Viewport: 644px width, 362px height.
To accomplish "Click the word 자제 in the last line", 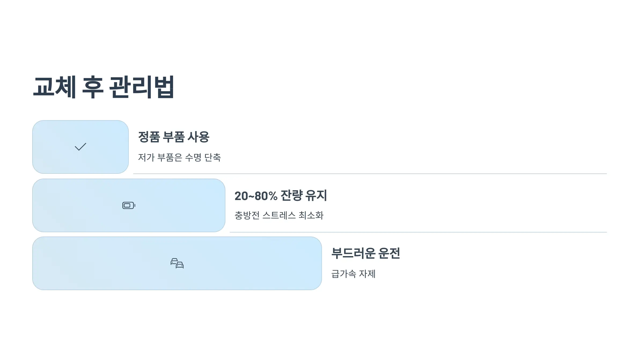I will pos(367,274).
